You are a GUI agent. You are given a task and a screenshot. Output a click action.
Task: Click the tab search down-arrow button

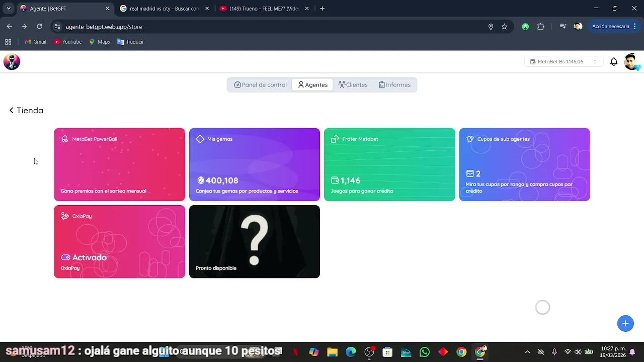(x=8, y=9)
